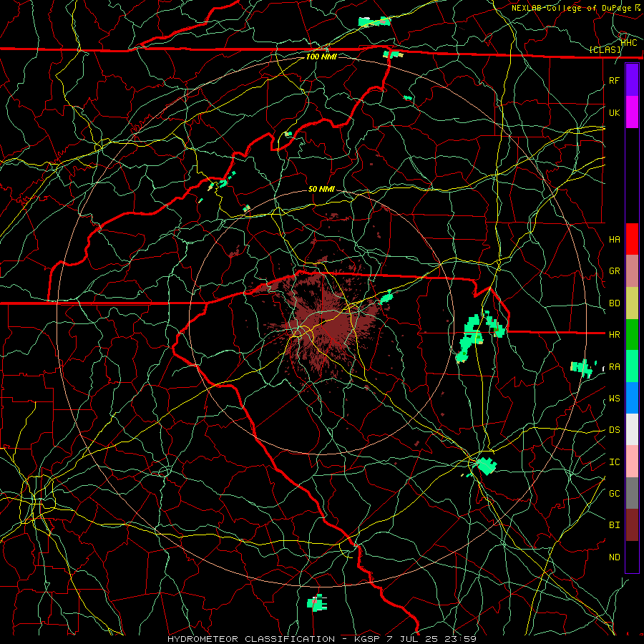Click the Hydrometeor Classification KGSP title text
The height and width of the screenshot is (644, 644).
point(321,639)
